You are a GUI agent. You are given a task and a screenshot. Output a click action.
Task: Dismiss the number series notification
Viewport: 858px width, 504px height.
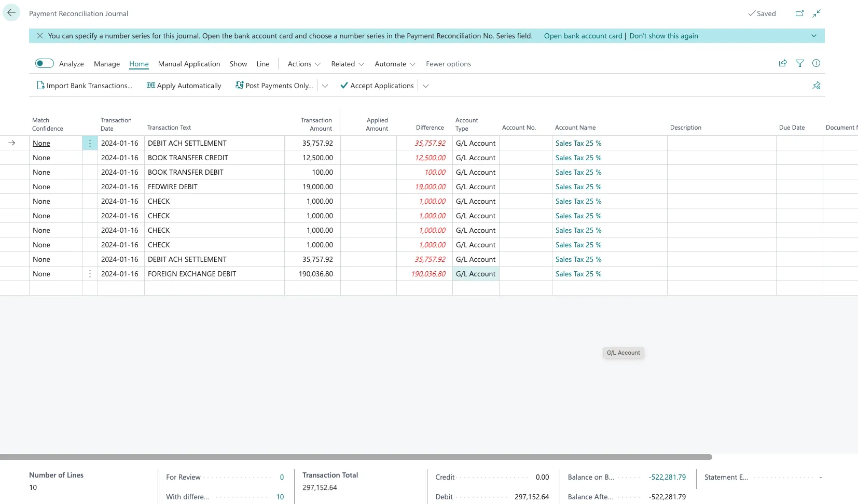pyautogui.click(x=40, y=36)
